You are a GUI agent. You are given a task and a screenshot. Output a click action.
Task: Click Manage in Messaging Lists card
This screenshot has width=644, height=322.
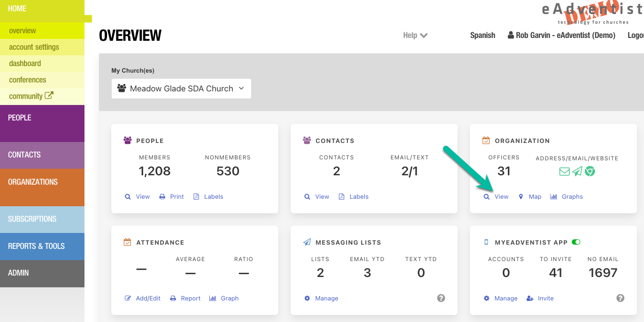[321, 299]
